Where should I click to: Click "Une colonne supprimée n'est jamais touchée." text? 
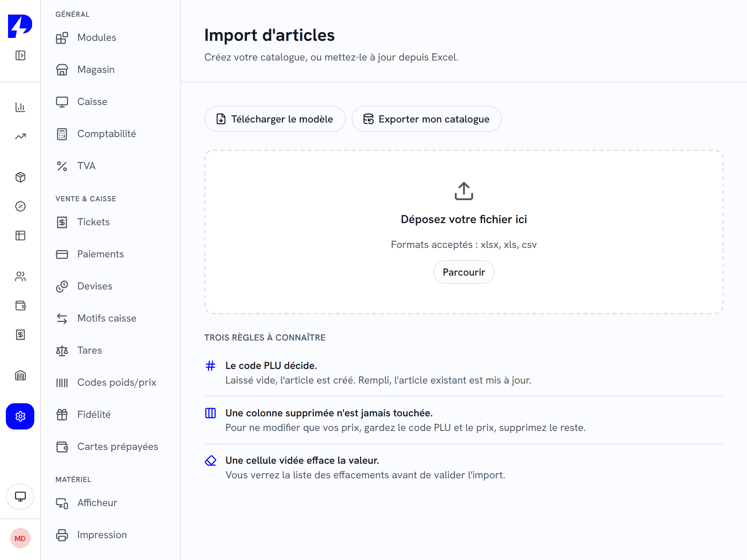point(329,413)
